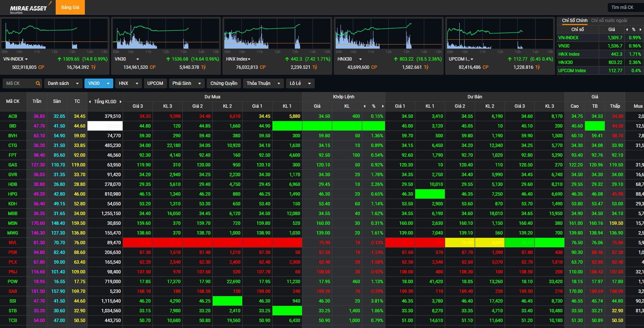Viewport: 644px width, 328px height.
Task: Click left arrow in Chỉ số panel % column
Action: click(x=627, y=30)
